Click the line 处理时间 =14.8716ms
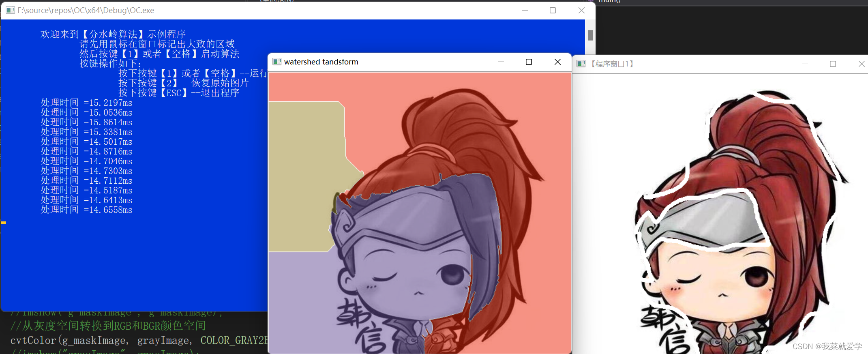The width and height of the screenshot is (868, 354). click(x=86, y=151)
